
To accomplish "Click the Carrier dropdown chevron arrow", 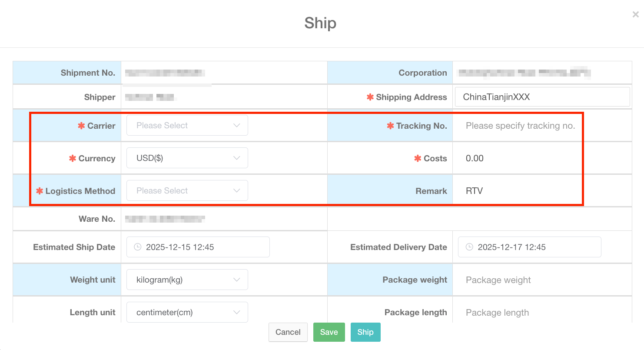I will point(237,126).
